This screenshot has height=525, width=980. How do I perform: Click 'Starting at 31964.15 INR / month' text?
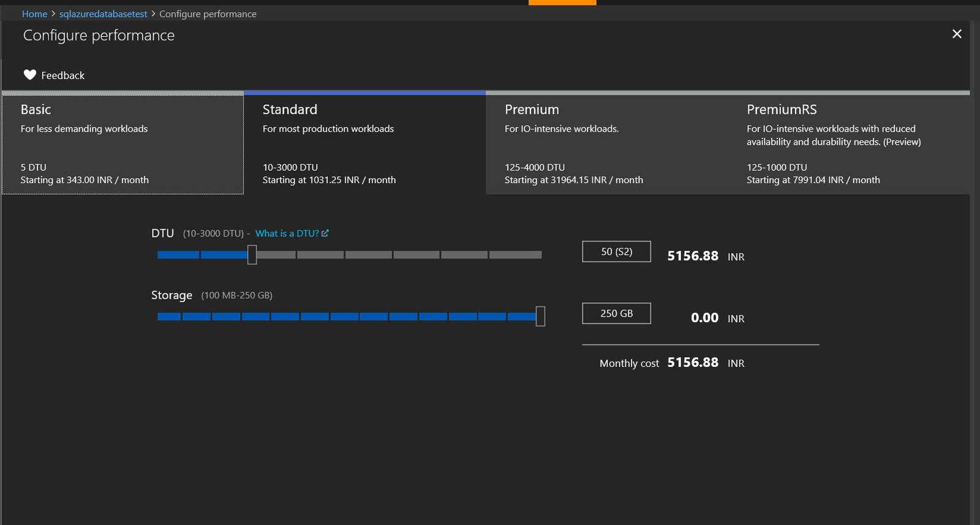click(574, 179)
